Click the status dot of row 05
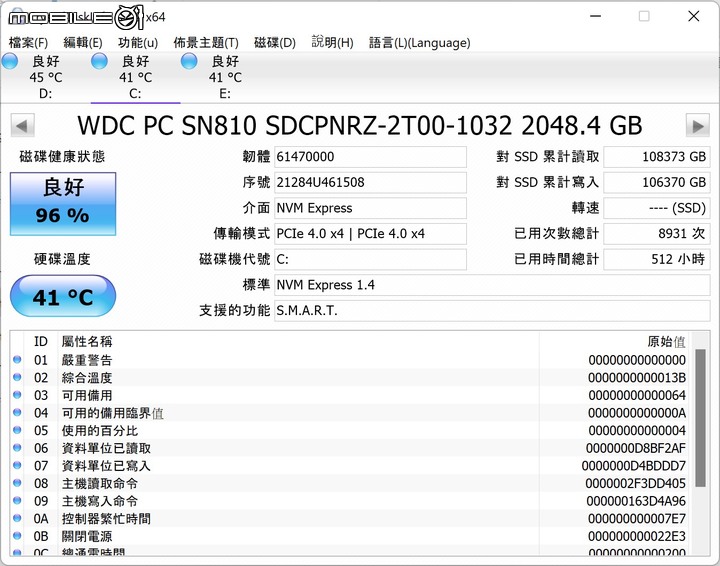The image size is (720, 566). (x=17, y=430)
